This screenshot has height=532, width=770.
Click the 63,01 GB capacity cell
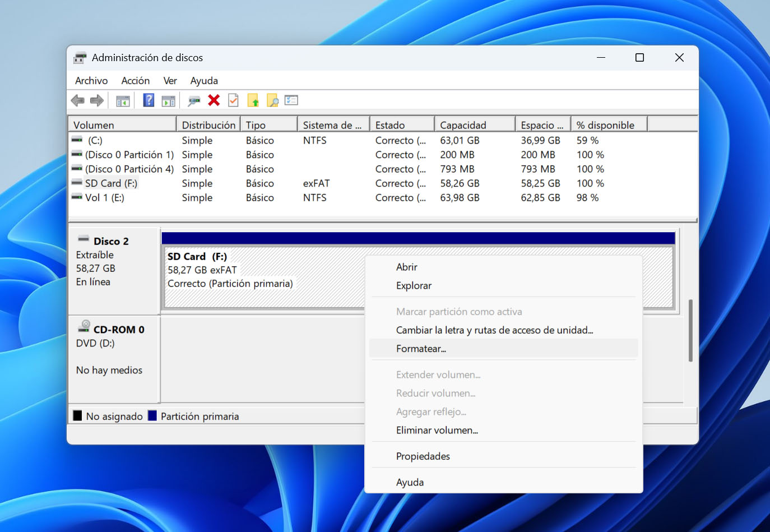click(460, 140)
